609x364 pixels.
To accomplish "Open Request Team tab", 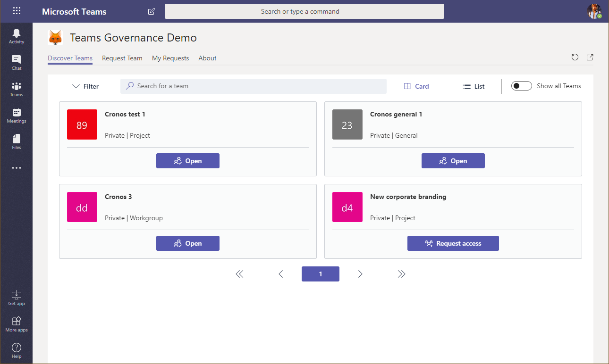I will [122, 58].
